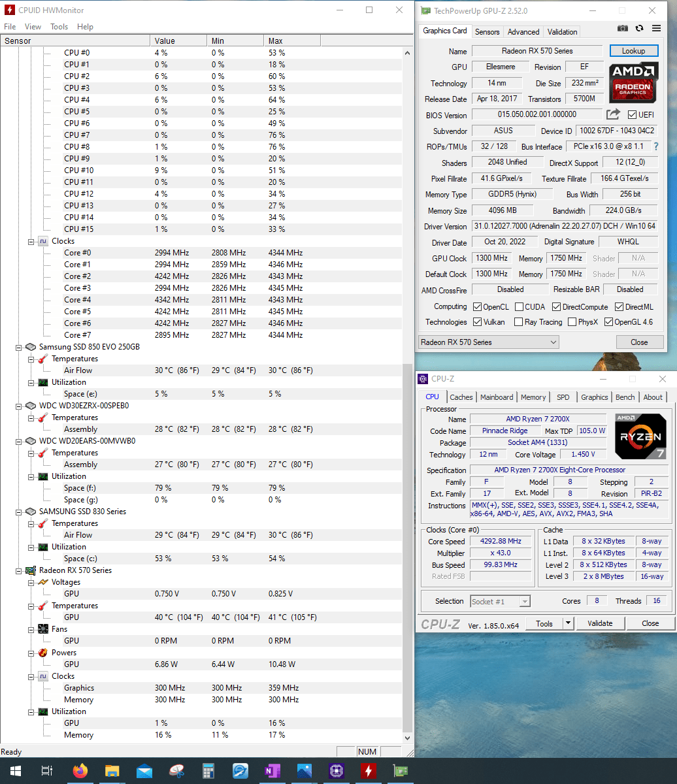Open the Calculator taskbar icon
Screen dimensions: 677x784
[x=208, y=771]
